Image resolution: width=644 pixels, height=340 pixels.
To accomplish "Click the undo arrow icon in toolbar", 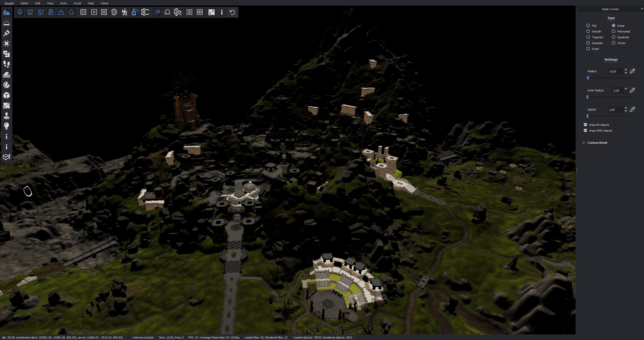I will pos(232,12).
